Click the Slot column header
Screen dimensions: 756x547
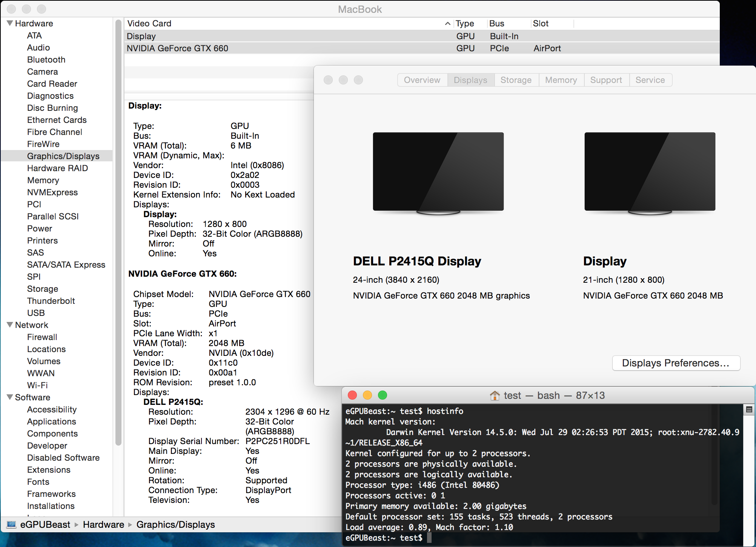pyautogui.click(x=541, y=23)
